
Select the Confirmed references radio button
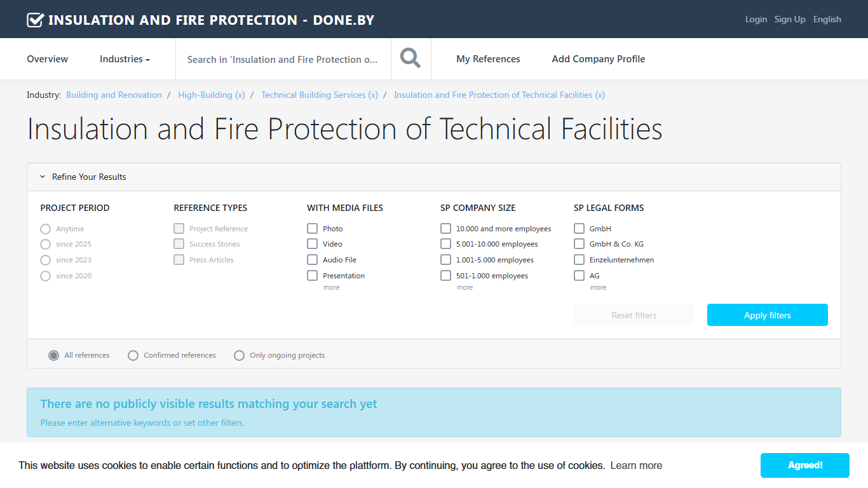point(133,355)
